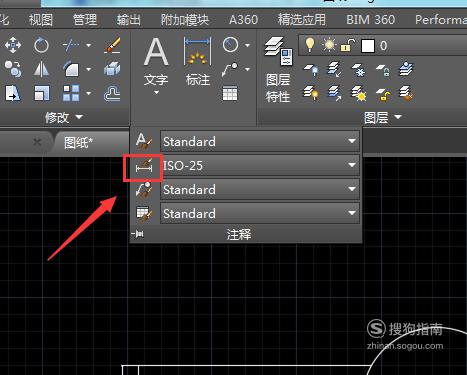Open the layer 0 selection dropdown
The height and width of the screenshot is (375, 467).
383,45
